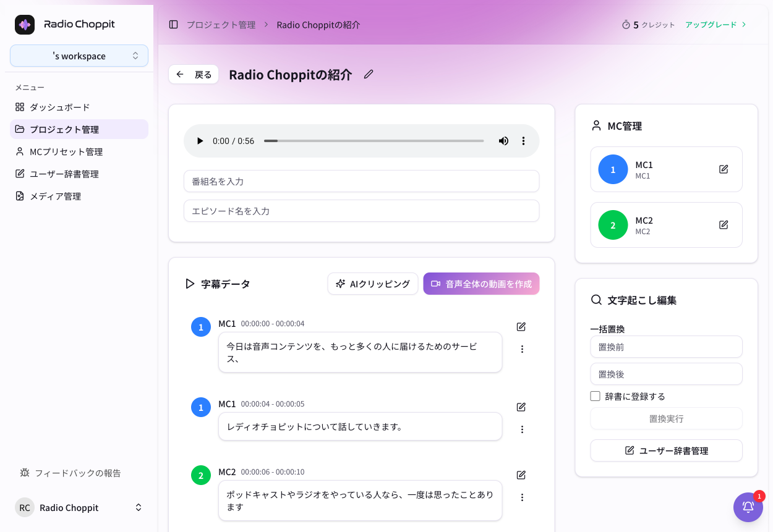Click the green MC2 avatar circle
The image size is (773, 532).
coord(613,225)
